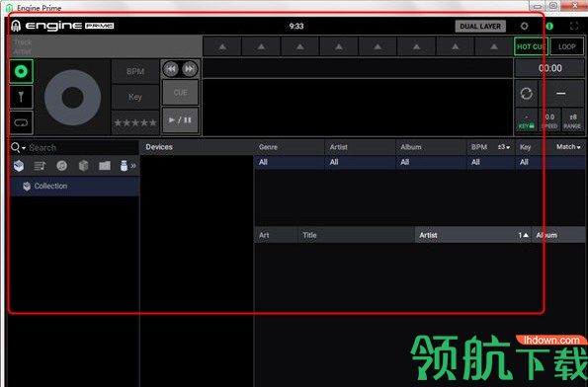Image resolution: width=588 pixels, height=387 pixels.
Task: Open the search magnifier dropdown
Action: [x=18, y=148]
